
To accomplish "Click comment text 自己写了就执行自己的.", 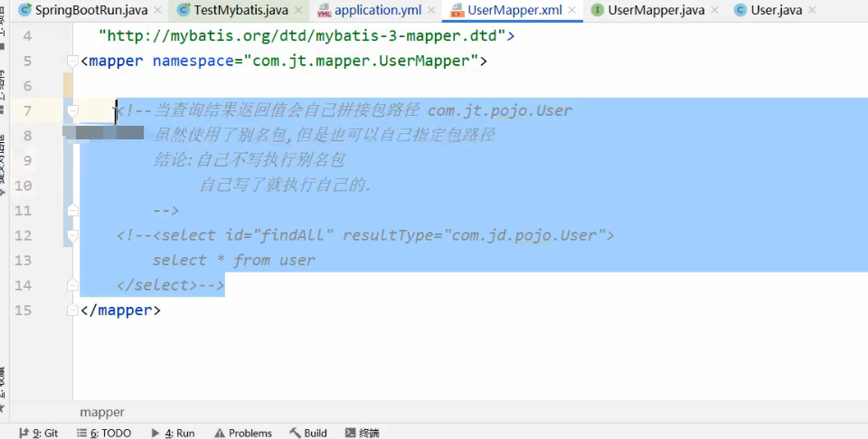I will coord(286,186).
